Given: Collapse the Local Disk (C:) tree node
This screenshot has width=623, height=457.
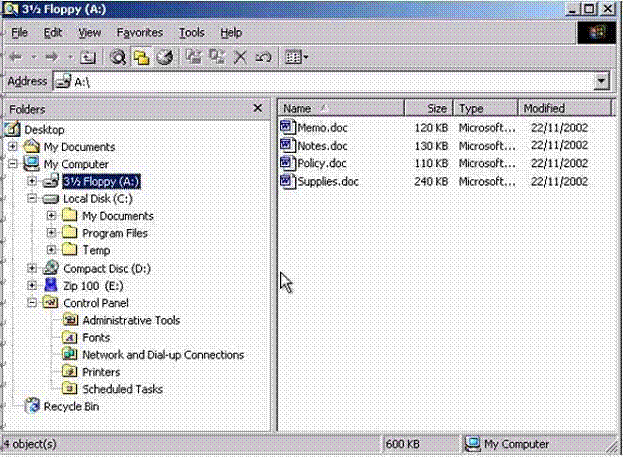Looking at the screenshot, I should 33,199.
